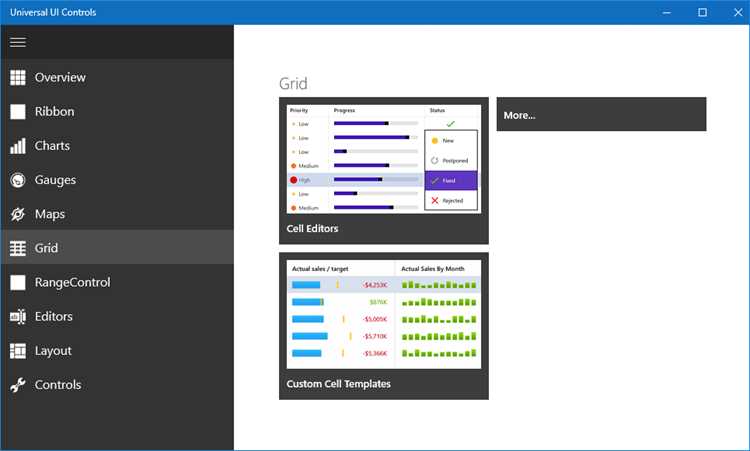Select the Overview menu item

(x=117, y=77)
